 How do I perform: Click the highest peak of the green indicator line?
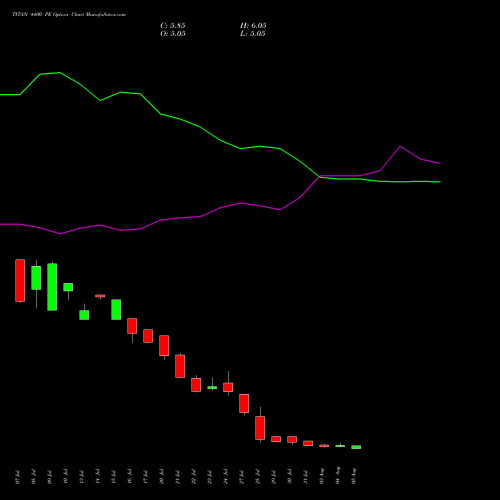tap(60, 72)
